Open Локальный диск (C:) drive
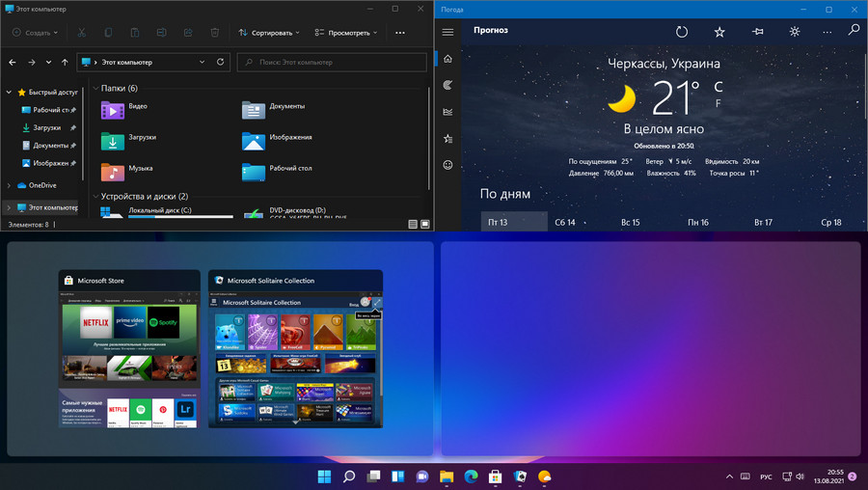 coord(166,212)
